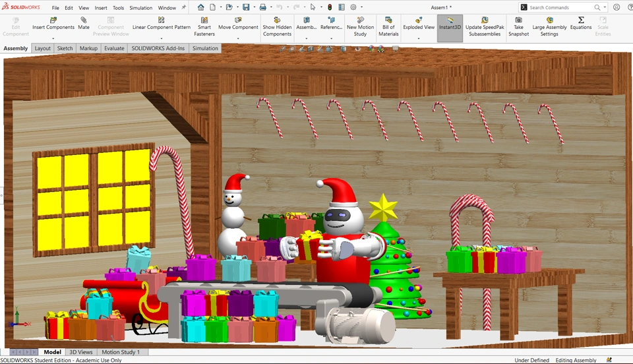Switch to the Evaluate tab

114,48
